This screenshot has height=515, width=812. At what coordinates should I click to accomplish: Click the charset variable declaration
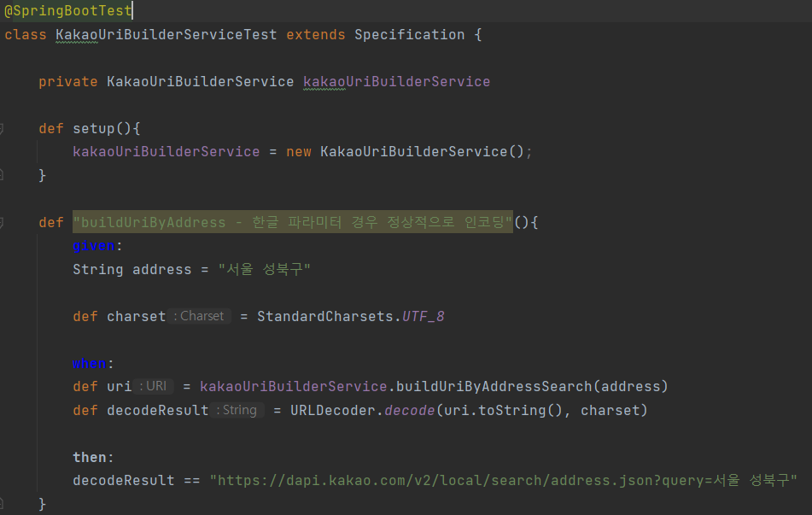point(137,317)
